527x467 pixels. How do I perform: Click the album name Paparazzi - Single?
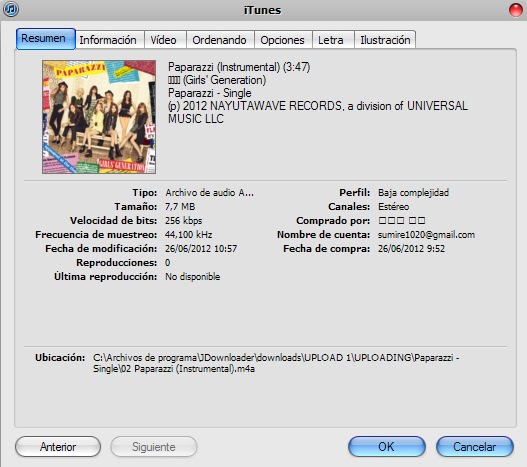[x=209, y=93]
